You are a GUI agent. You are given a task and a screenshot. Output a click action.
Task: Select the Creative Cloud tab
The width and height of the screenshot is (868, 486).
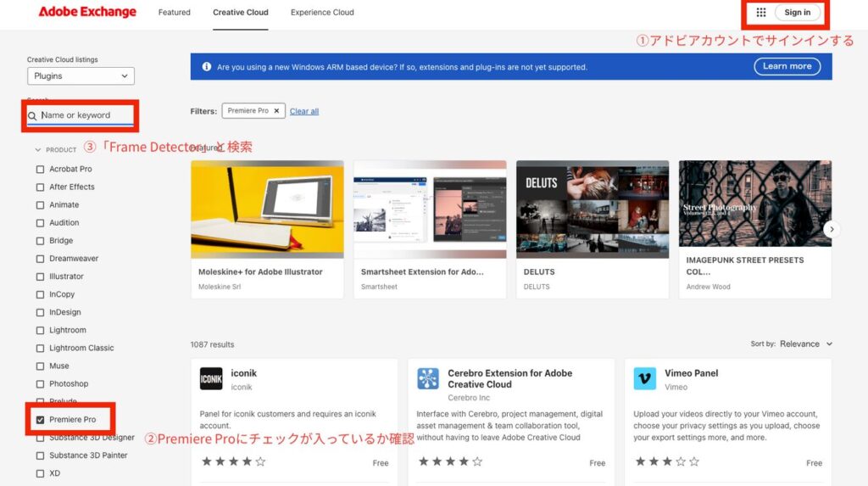coord(240,12)
